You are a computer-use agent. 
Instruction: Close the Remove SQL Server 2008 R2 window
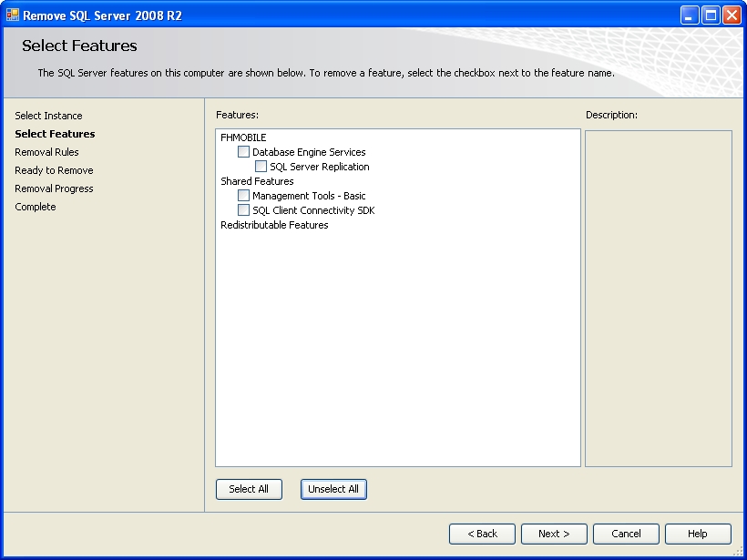pyautogui.click(x=732, y=15)
